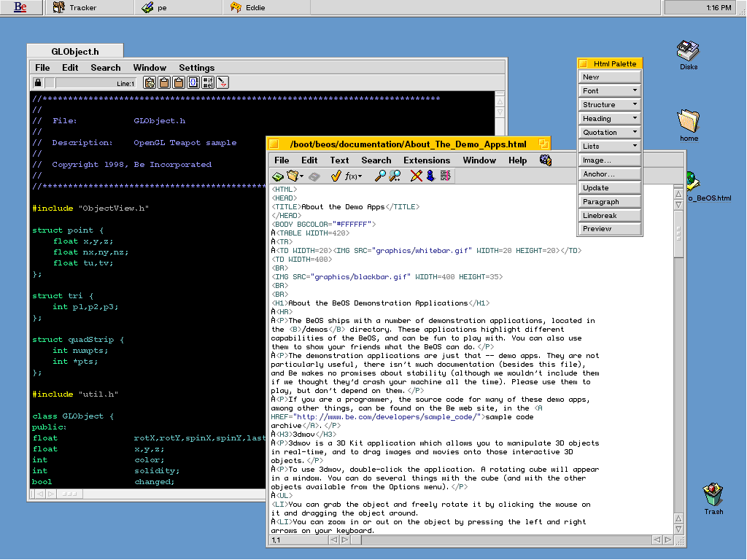
Task: Open the Lists dropdown in Html Palette
Action: [x=610, y=147]
